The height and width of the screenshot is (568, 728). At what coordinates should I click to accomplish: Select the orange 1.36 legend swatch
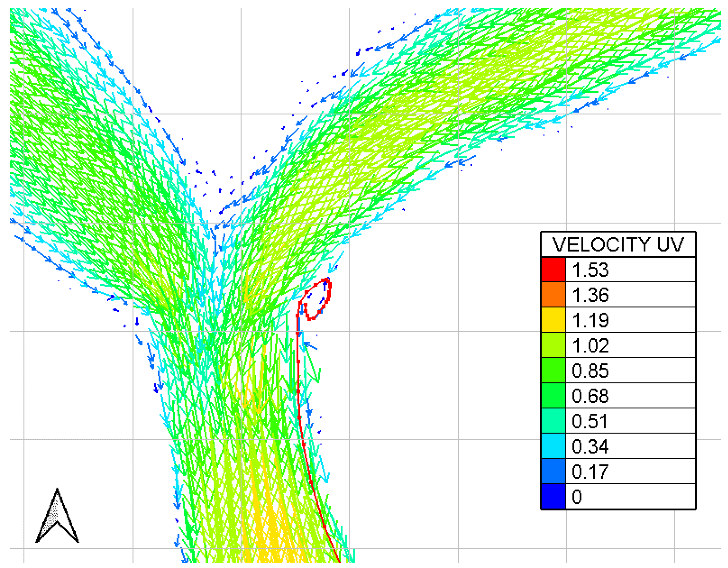[553, 295]
